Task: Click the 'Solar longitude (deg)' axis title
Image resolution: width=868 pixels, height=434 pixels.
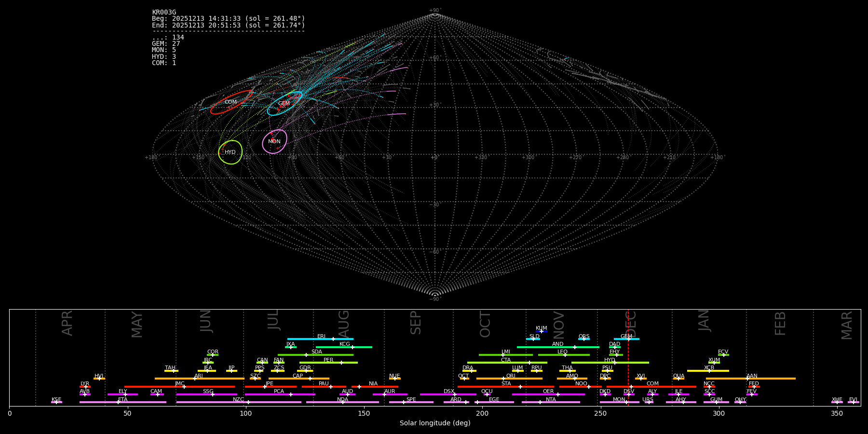Action: pyautogui.click(x=435, y=423)
